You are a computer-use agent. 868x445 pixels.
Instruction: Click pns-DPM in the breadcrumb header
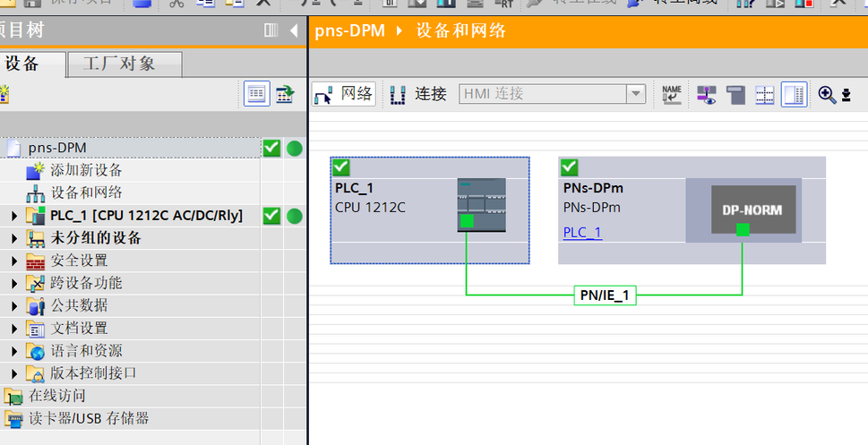[350, 30]
